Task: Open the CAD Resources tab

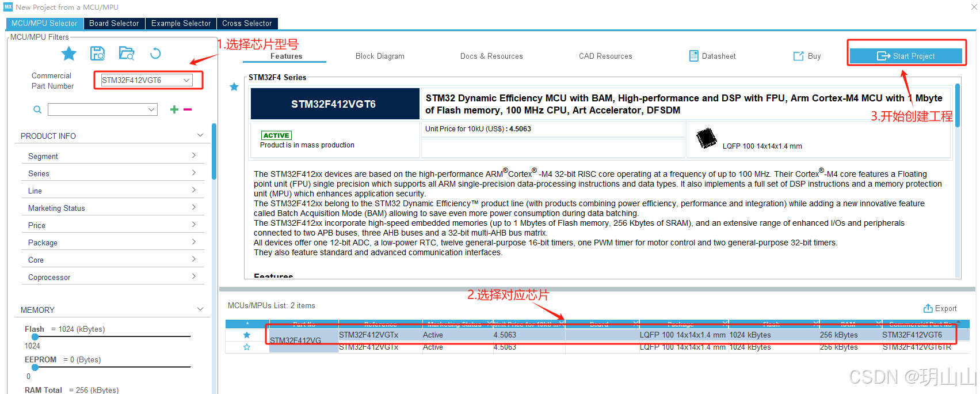Action: [x=605, y=56]
